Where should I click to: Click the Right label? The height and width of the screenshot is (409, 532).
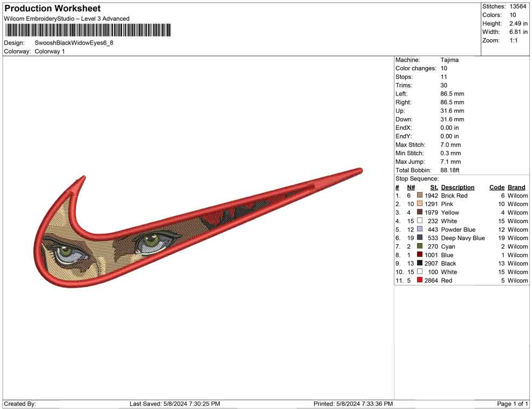click(x=403, y=103)
